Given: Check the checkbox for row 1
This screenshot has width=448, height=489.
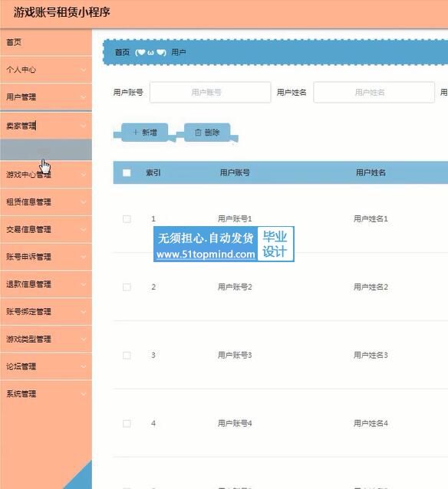Looking at the screenshot, I should (x=127, y=219).
